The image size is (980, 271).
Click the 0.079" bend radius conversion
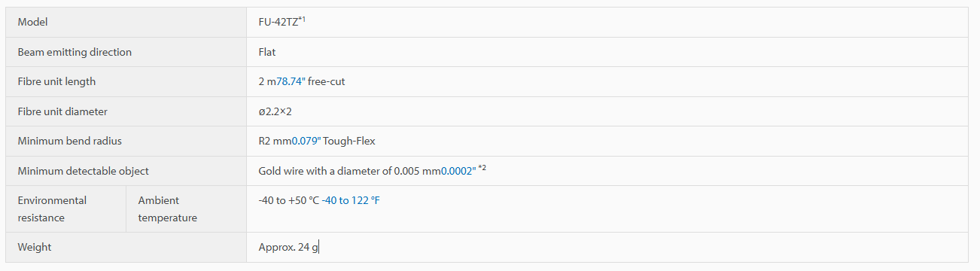tap(306, 141)
